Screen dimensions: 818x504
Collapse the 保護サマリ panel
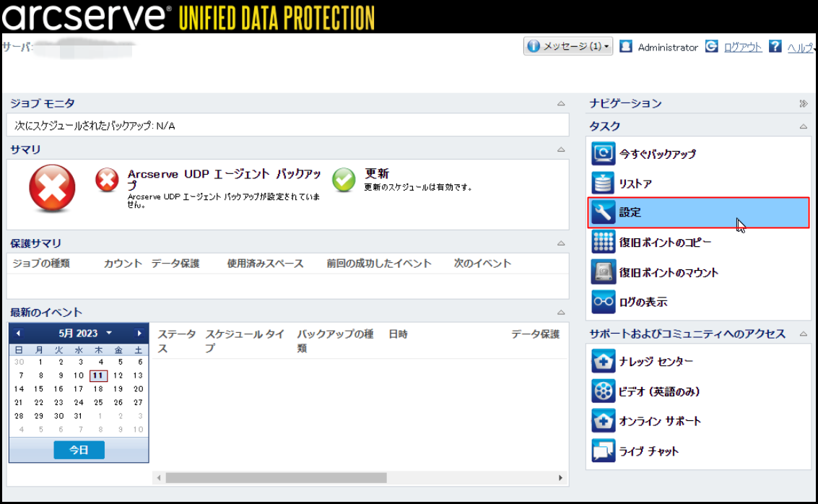[561, 243]
